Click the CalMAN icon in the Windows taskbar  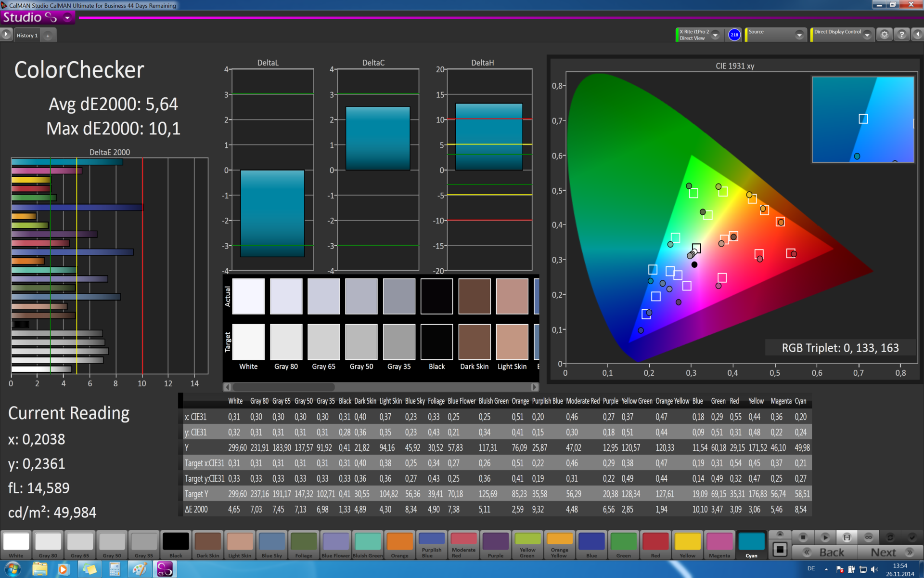pyautogui.click(x=165, y=569)
